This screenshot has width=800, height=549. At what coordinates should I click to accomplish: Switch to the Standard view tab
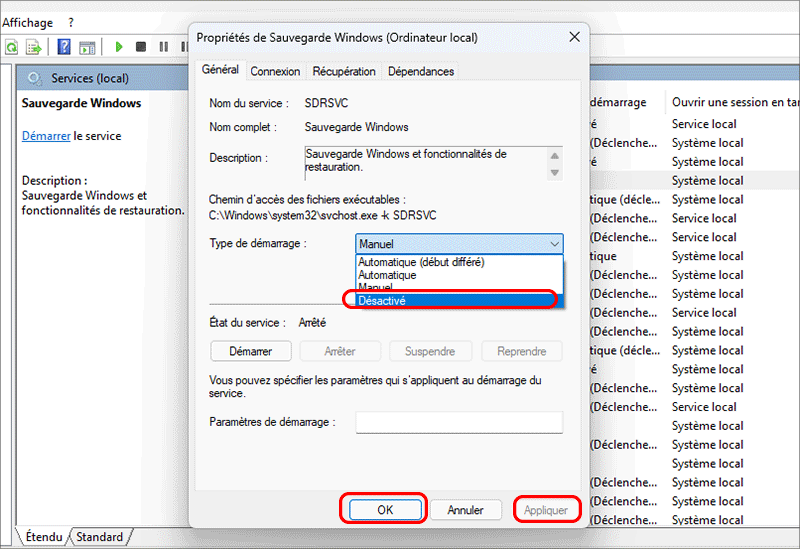click(99, 537)
